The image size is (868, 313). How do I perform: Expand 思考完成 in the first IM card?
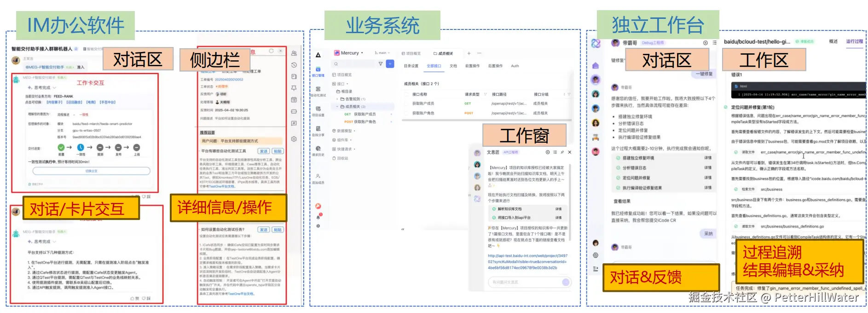click(42, 87)
